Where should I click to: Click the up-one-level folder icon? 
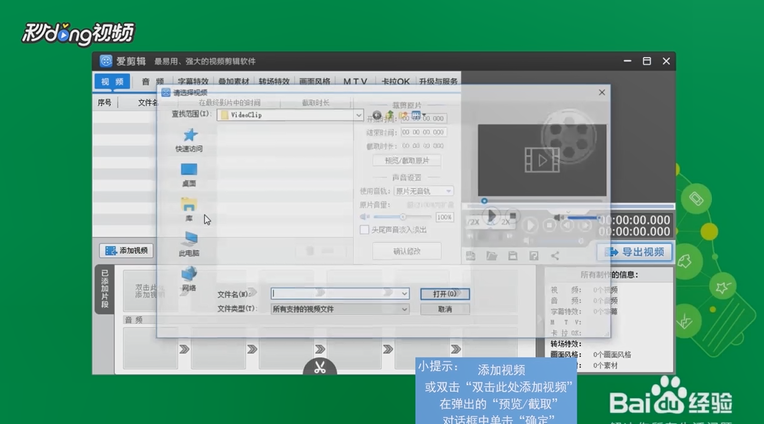(390, 115)
